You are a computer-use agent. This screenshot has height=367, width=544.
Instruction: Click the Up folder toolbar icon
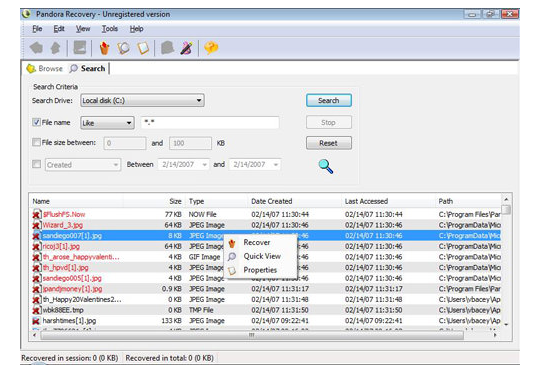56,48
